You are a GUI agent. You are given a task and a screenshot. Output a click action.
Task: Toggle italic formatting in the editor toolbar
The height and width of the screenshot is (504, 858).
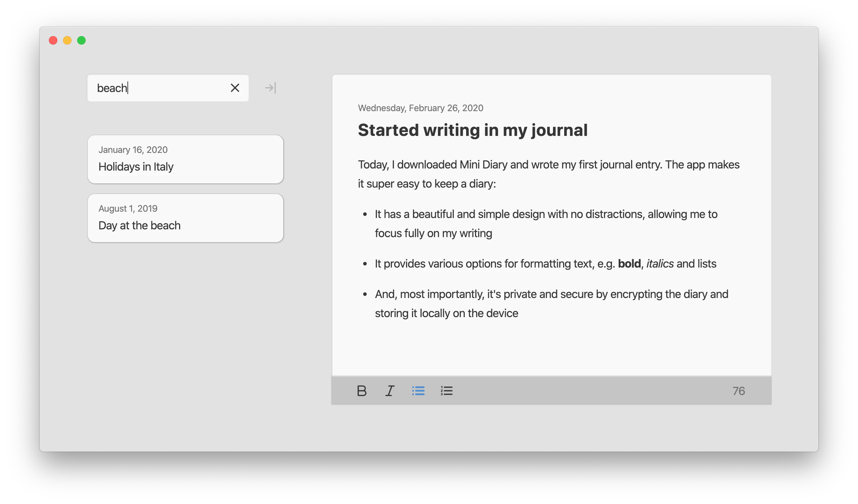[x=390, y=390]
